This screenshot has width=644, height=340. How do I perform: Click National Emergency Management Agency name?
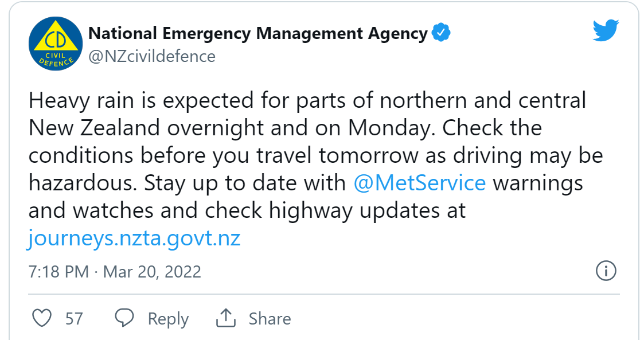[258, 33]
